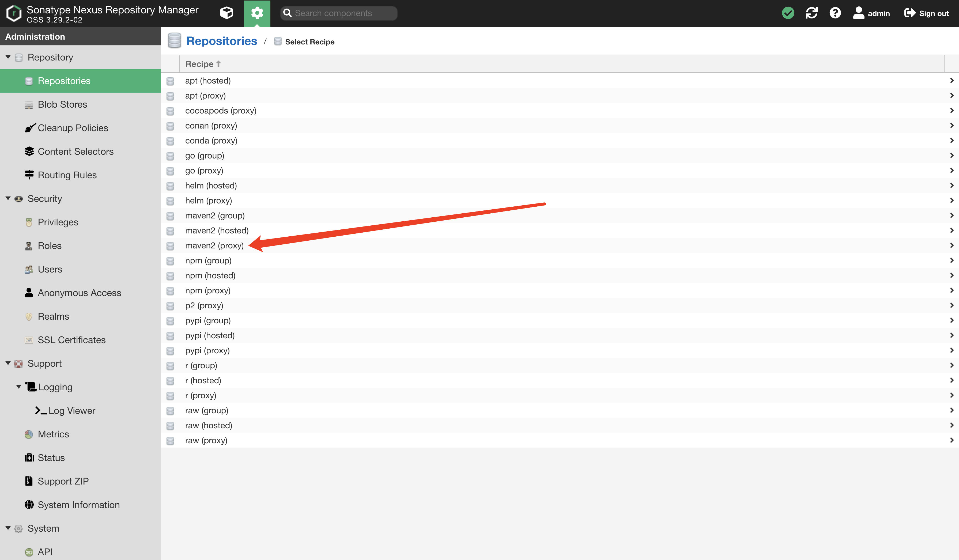Select the maven2 (proxy) recipe row
The width and height of the screenshot is (959, 560).
tap(214, 245)
